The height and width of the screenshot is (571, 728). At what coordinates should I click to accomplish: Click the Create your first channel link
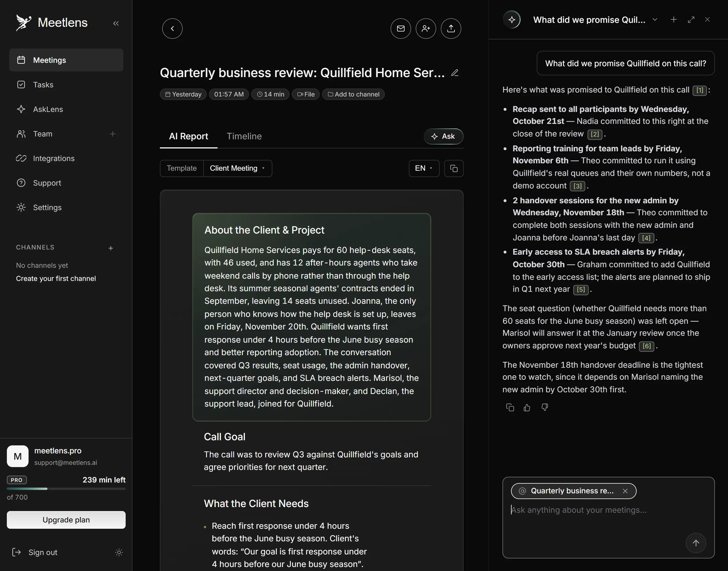coord(56,278)
